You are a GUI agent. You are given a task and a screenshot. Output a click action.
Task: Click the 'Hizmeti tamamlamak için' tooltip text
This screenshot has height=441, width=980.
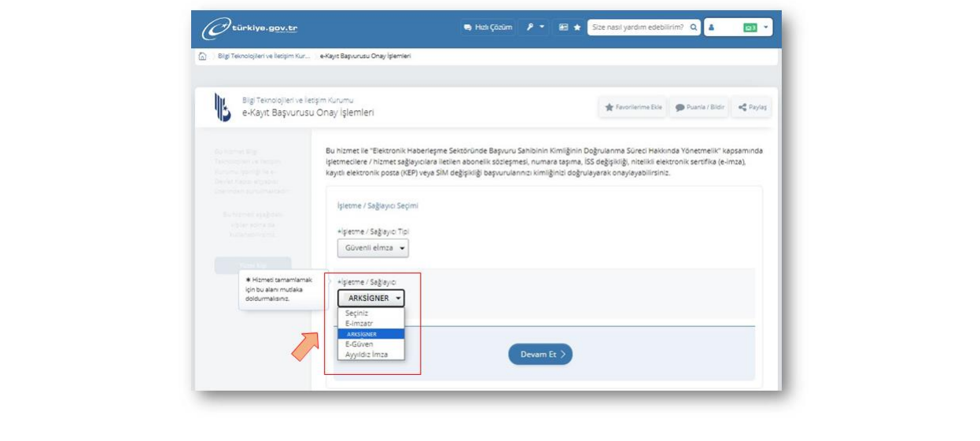278,289
